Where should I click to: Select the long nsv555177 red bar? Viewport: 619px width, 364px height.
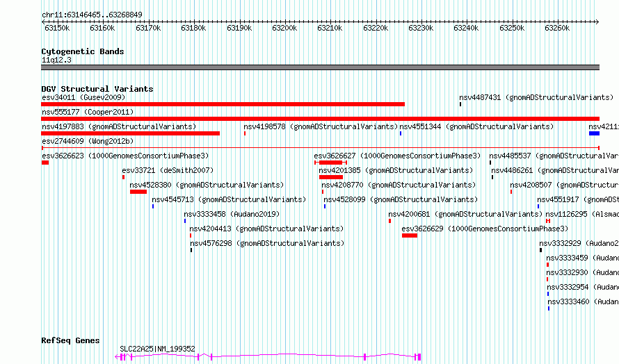(320, 119)
